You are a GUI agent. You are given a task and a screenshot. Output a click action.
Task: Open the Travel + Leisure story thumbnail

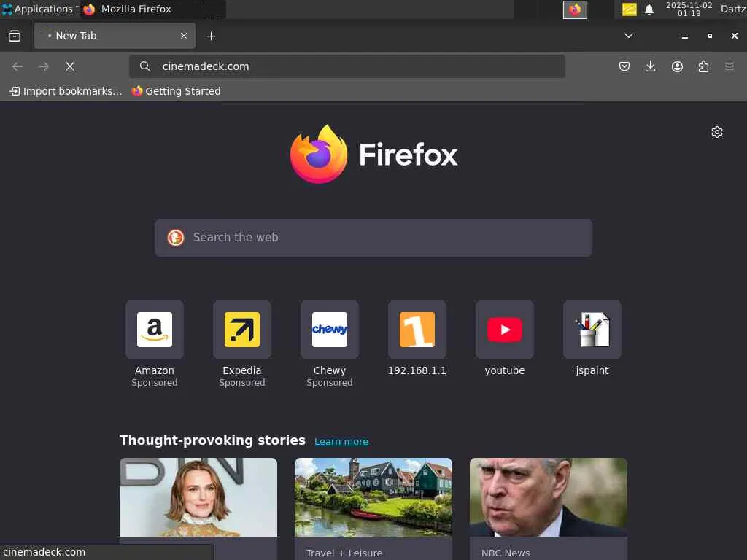click(373, 497)
